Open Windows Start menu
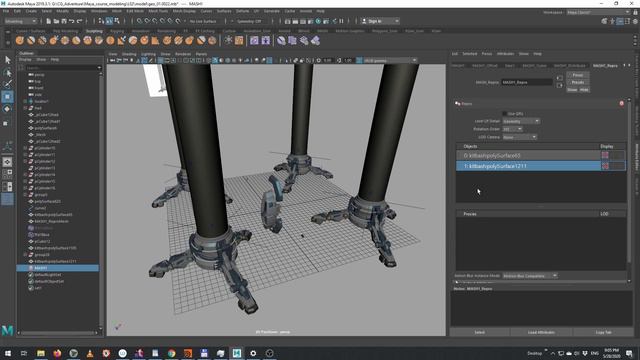The image size is (640, 360). 8,353
